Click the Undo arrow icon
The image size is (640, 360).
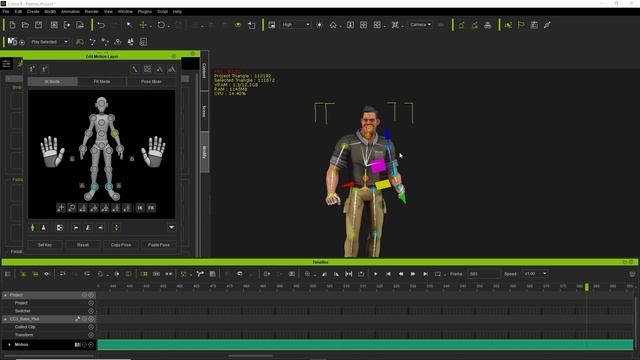[101, 25]
